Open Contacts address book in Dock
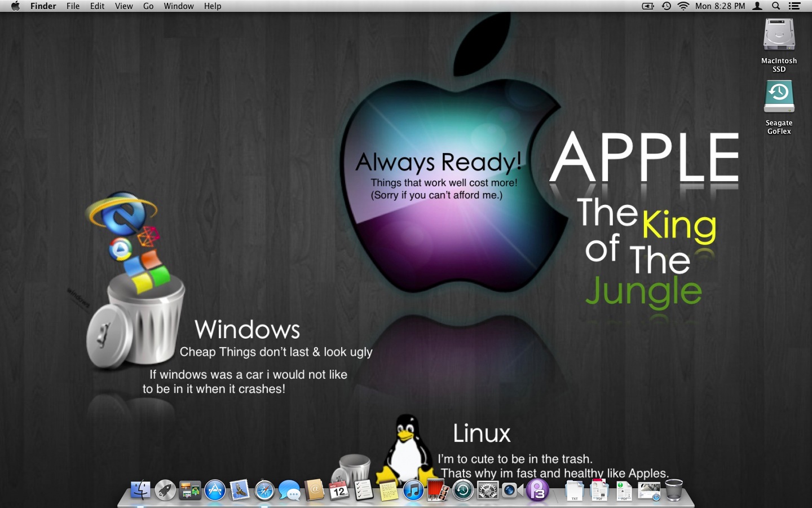 [x=314, y=490]
